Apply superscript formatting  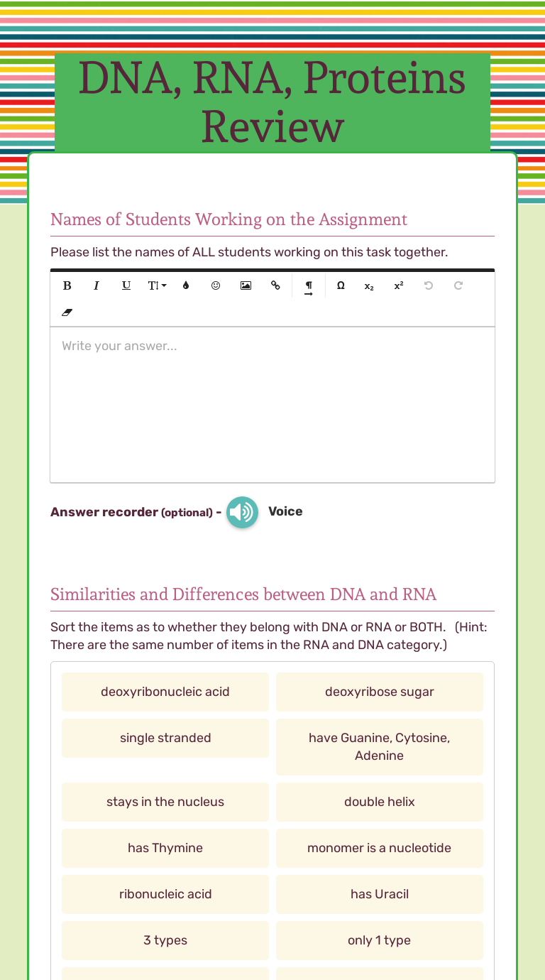399,285
